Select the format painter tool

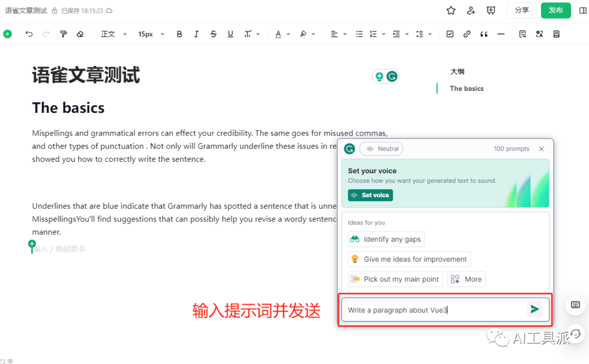pyautogui.click(x=63, y=34)
